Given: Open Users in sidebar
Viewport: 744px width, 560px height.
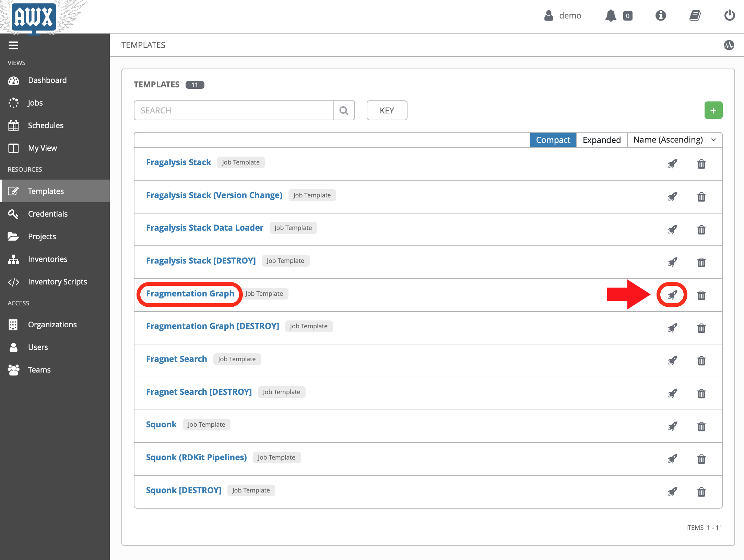Looking at the screenshot, I should [55, 347].
